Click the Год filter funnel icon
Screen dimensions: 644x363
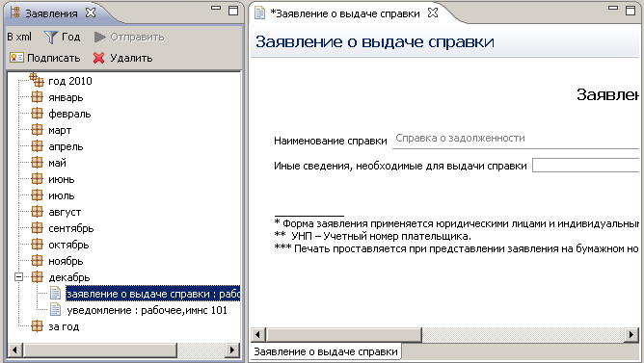click(x=51, y=38)
